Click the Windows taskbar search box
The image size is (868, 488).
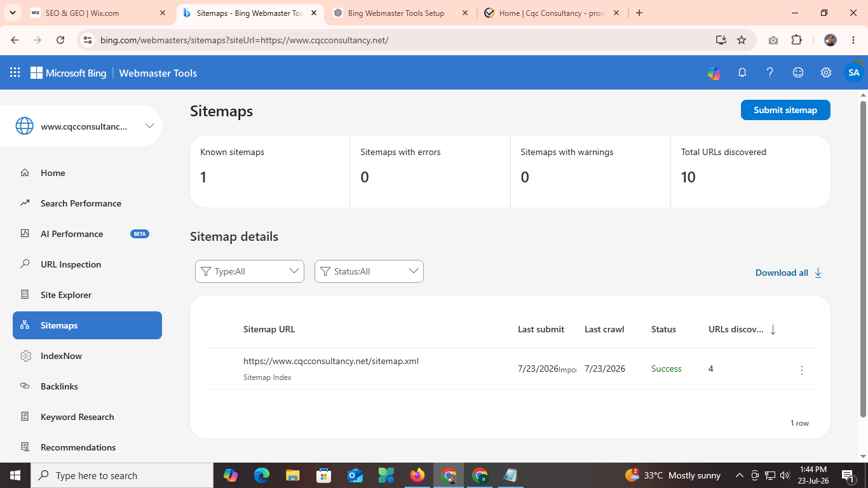tap(122, 475)
